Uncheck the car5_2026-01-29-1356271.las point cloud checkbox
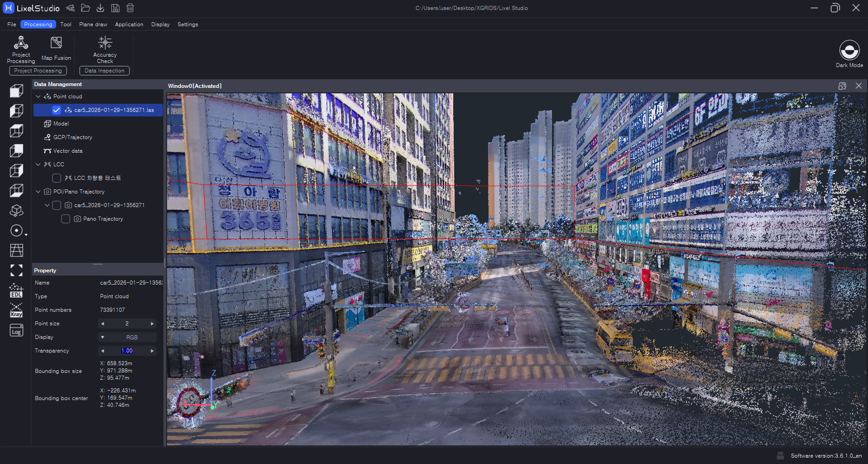Screen dimensions: 868x464 click(57, 110)
